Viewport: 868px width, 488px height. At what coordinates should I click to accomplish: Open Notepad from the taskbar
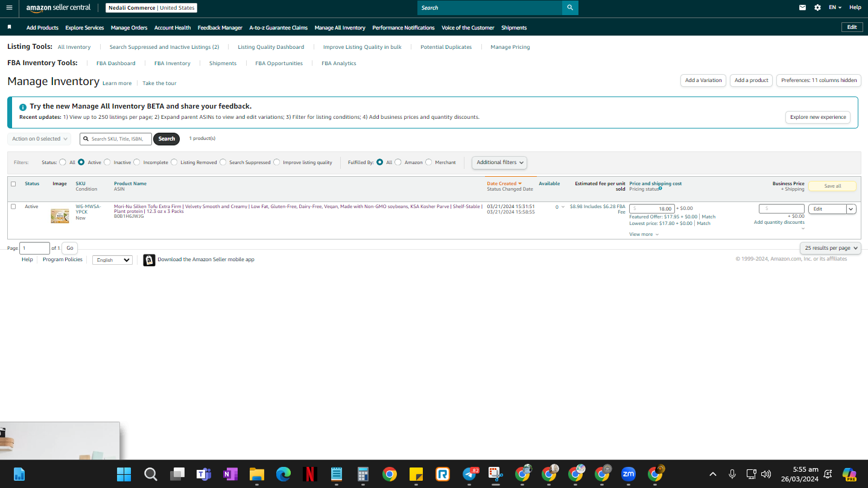pyautogui.click(x=337, y=474)
